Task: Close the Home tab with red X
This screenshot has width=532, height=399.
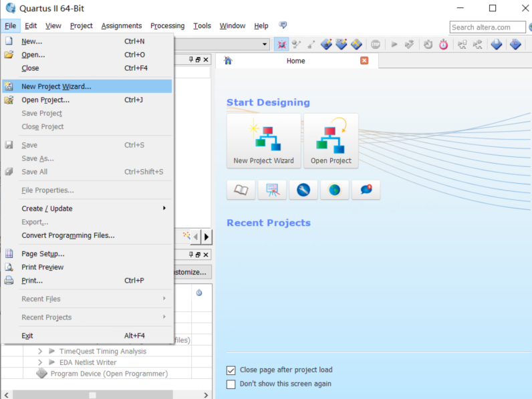Action: (x=364, y=60)
